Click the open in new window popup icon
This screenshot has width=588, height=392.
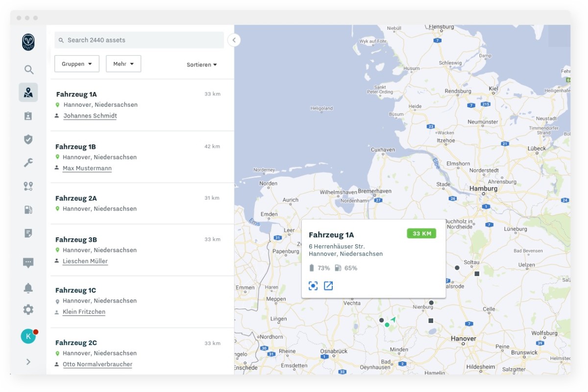tap(328, 286)
